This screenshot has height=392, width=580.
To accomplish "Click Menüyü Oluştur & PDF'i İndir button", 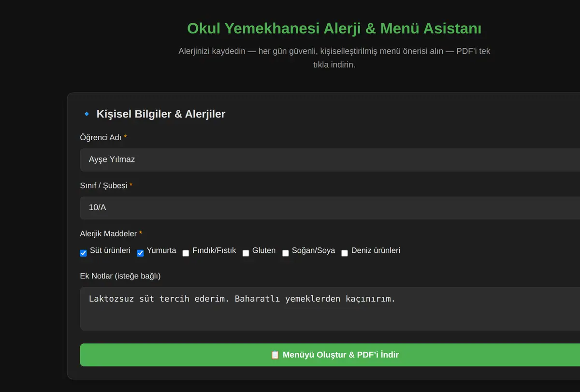I will 330,355.
